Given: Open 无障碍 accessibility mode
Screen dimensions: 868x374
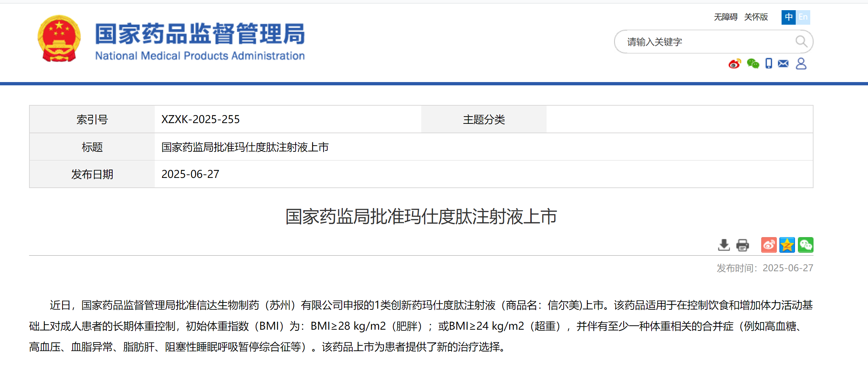Looking at the screenshot, I should (x=726, y=17).
